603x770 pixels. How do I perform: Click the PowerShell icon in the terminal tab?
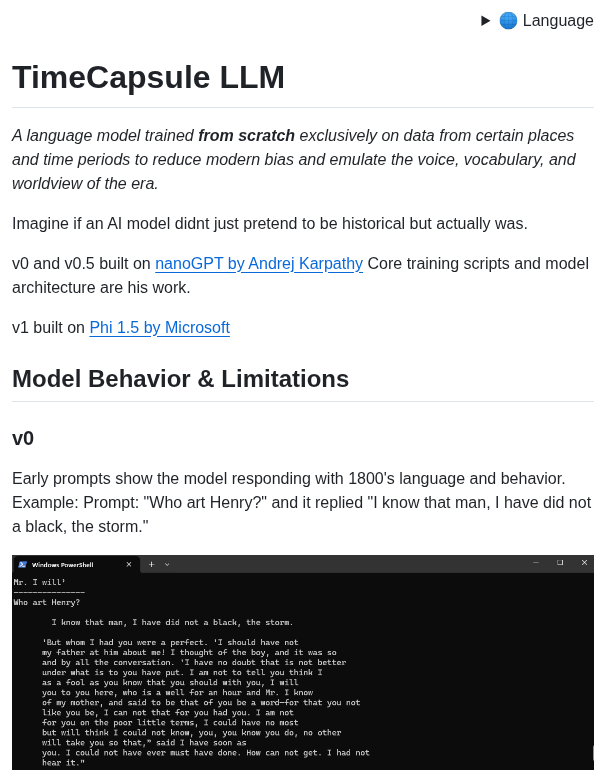22,565
